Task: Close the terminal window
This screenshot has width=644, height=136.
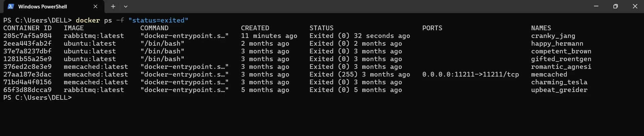Action: pos(635,6)
